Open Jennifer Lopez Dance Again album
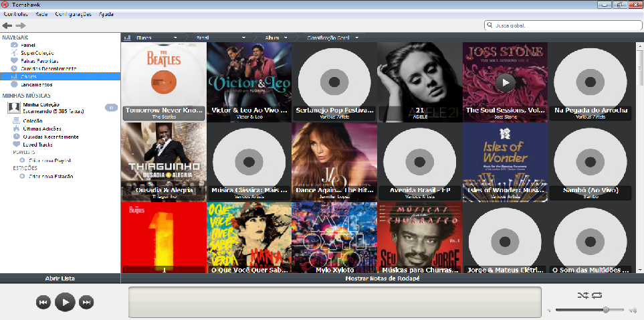This screenshot has width=644, height=320. click(x=334, y=162)
